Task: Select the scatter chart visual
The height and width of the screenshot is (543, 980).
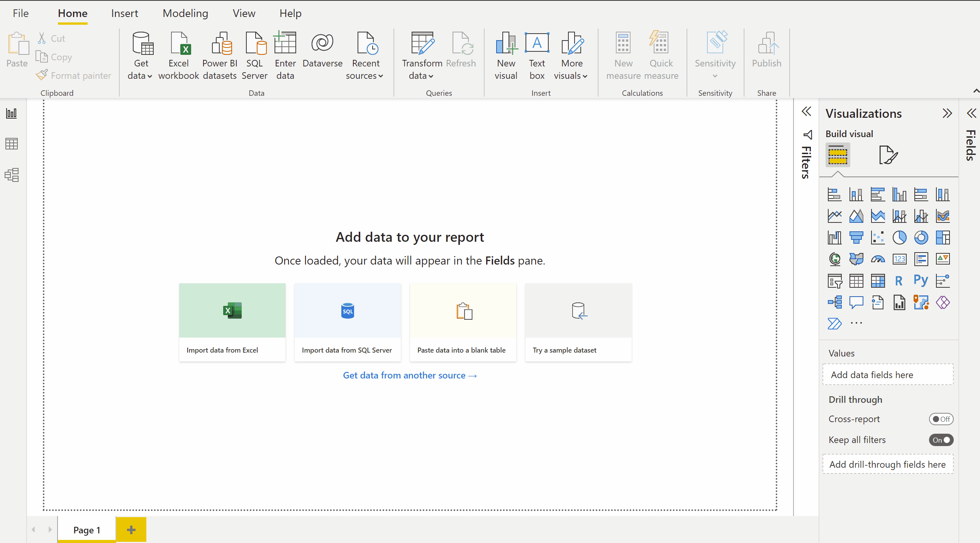Action: [x=878, y=238]
